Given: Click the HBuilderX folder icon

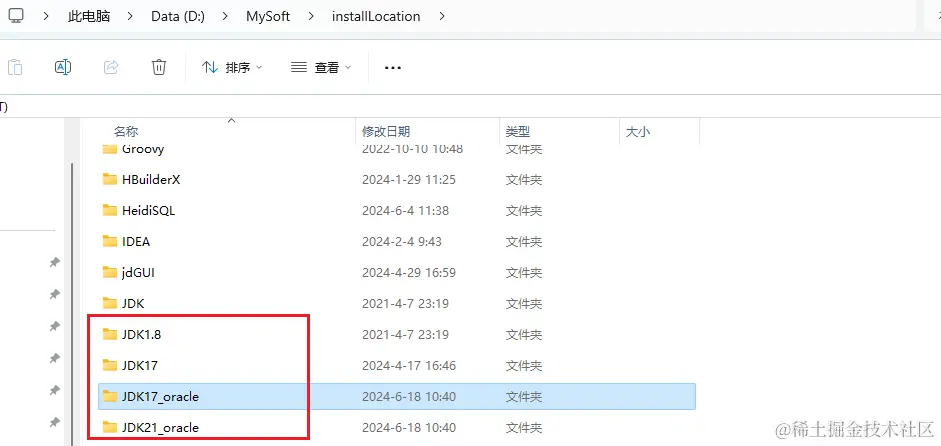Looking at the screenshot, I should point(109,179).
